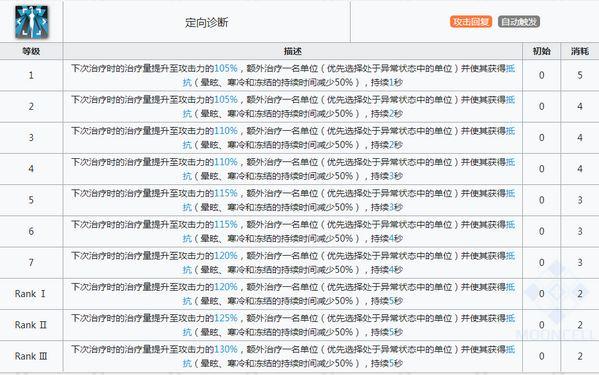
Task: Click the 描述 column header
Action: coord(293,51)
